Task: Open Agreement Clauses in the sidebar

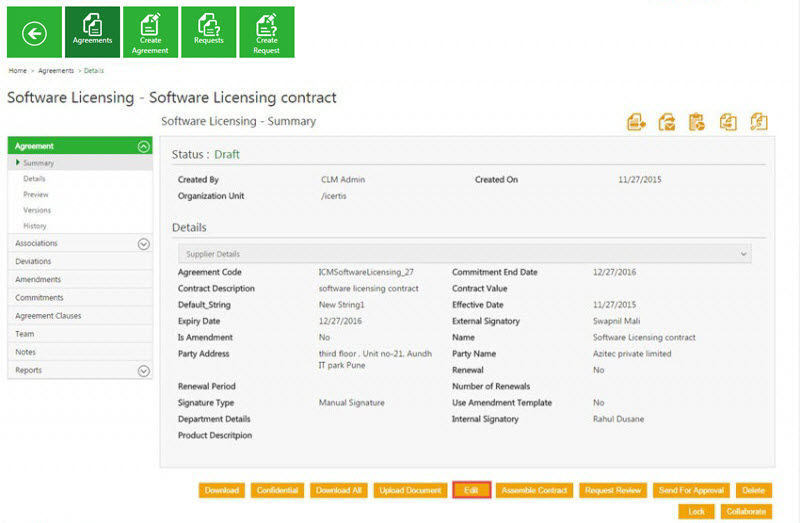Action: [x=80, y=316]
